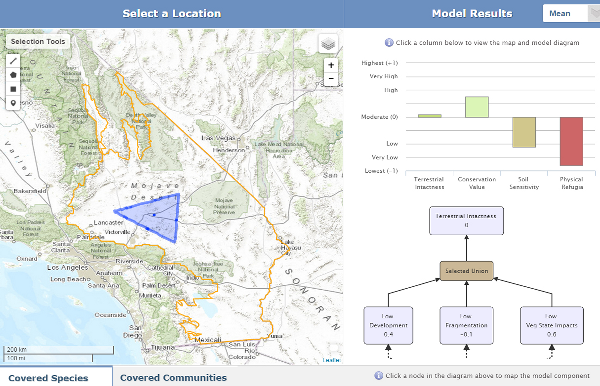Click the Physical Refugia axis label

coord(571,183)
